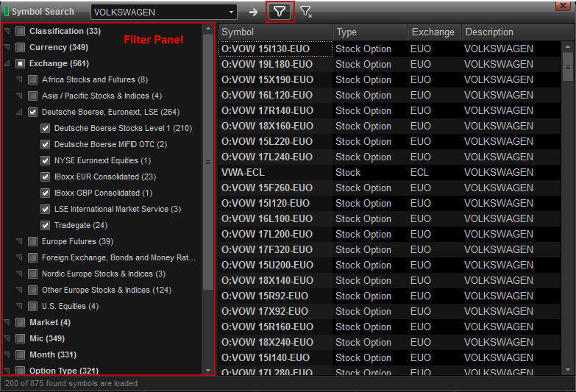Uncheck IBoxx GBP Consolidated checkbox
The width and height of the screenshot is (576, 392).
pos(45,193)
